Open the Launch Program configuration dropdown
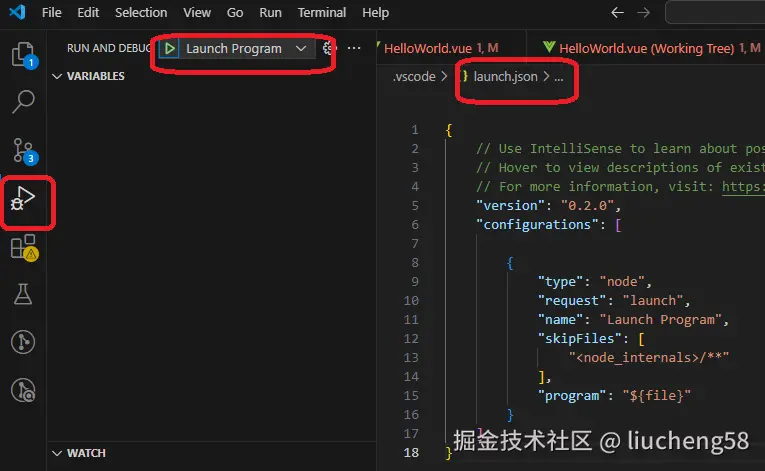765x471 pixels. 246,48
